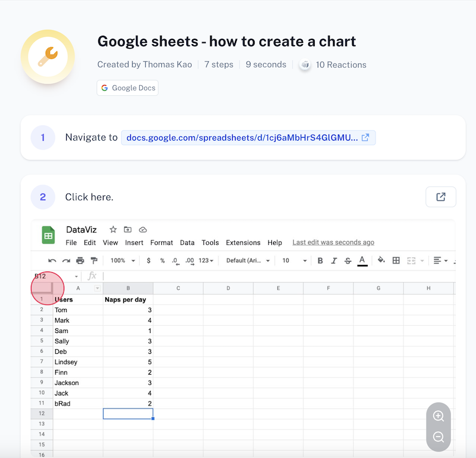476x458 pixels.
Task: Toggle italic formatting
Action: 334,260
